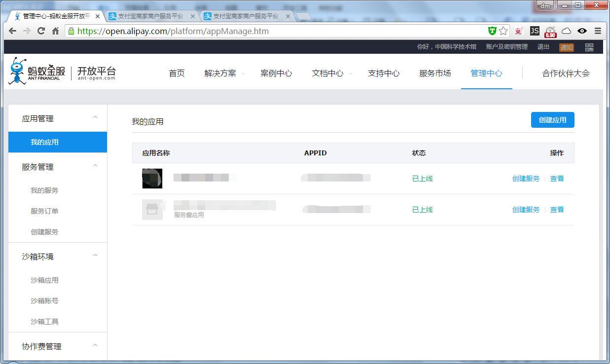Click the eye extension icon
The image size is (610, 364).
point(582,31)
